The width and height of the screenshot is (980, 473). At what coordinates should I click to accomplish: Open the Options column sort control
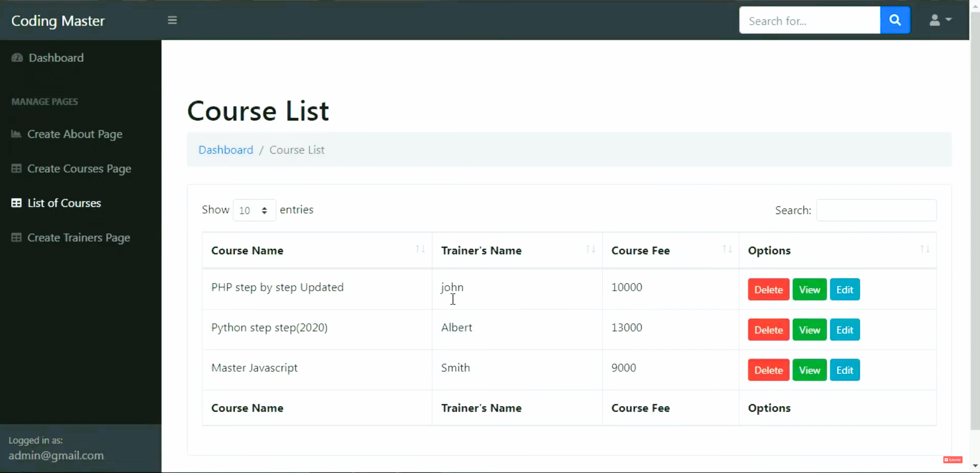coord(925,250)
